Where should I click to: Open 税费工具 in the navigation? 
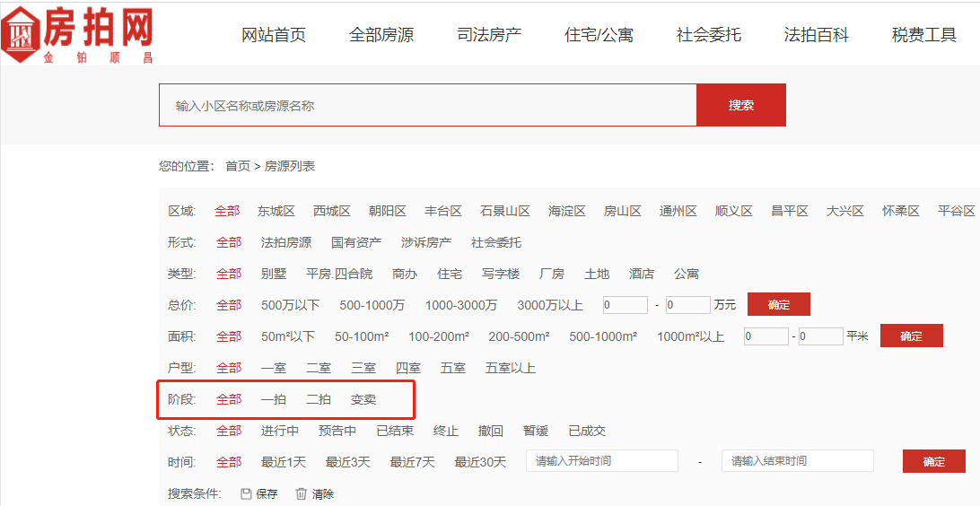coord(924,35)
